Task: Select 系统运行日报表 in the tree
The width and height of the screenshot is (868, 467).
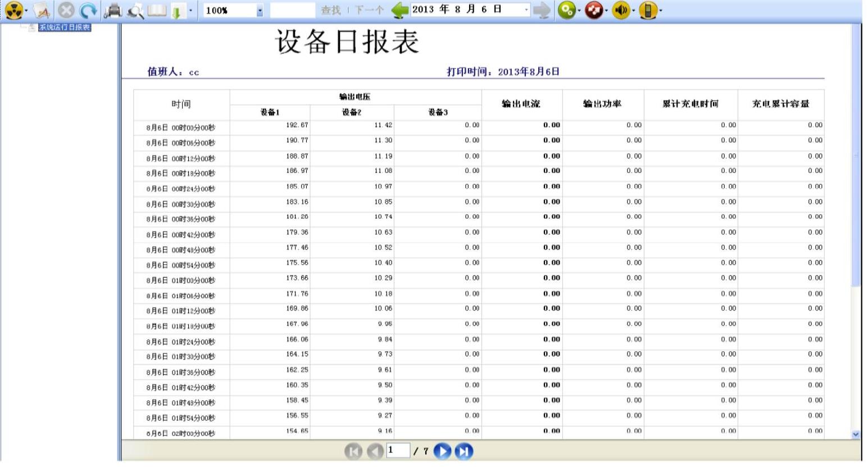Action: click(65, 28)
